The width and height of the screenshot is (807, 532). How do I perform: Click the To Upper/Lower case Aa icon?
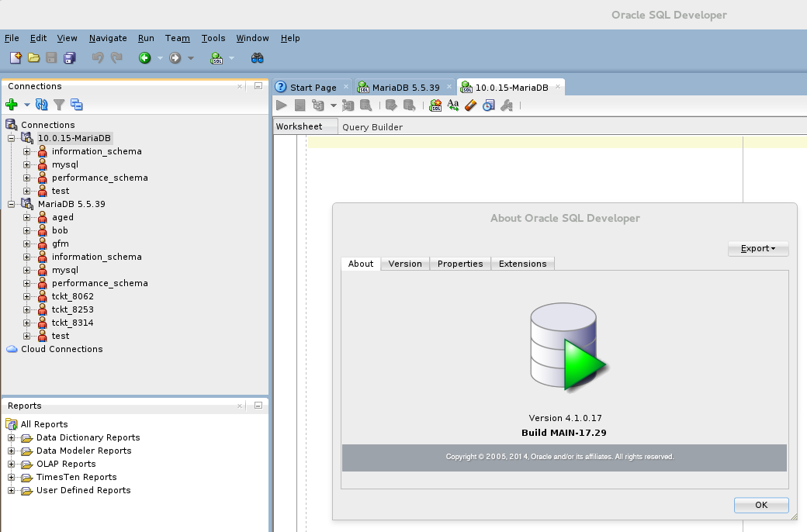453,105
